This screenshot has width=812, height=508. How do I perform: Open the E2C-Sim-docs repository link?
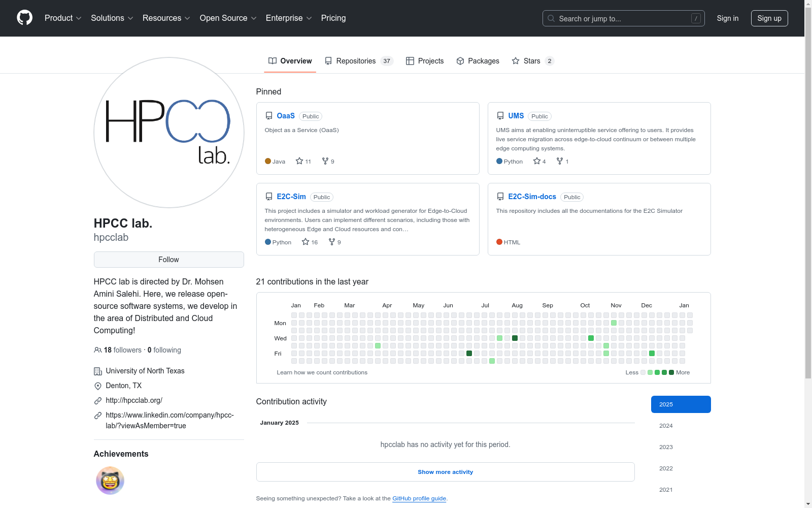pyautogui.click(x=532, y=197)
